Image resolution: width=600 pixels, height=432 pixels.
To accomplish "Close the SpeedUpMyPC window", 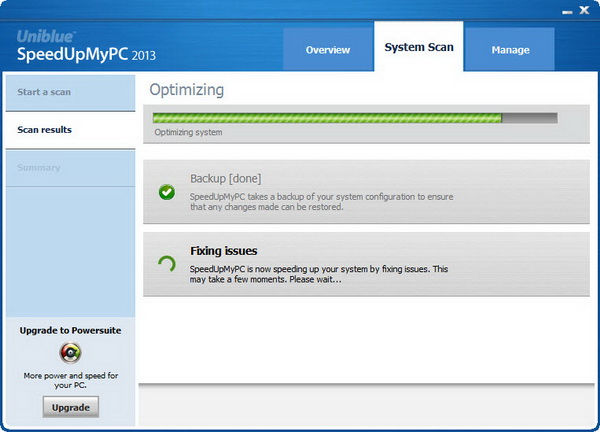I will (584, 10).
